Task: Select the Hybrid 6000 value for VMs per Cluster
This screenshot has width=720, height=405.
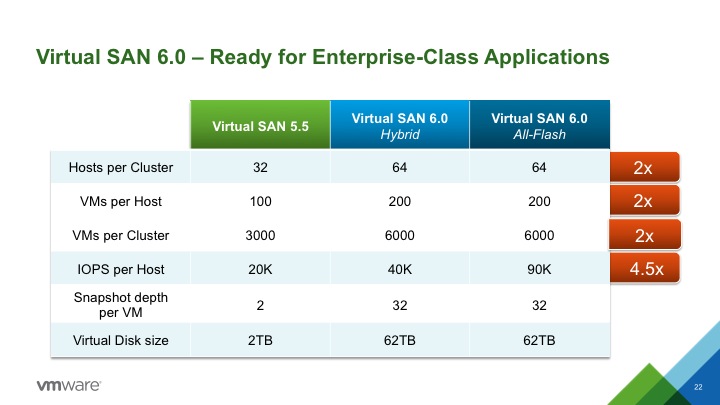Action: (x=399, y=236)
